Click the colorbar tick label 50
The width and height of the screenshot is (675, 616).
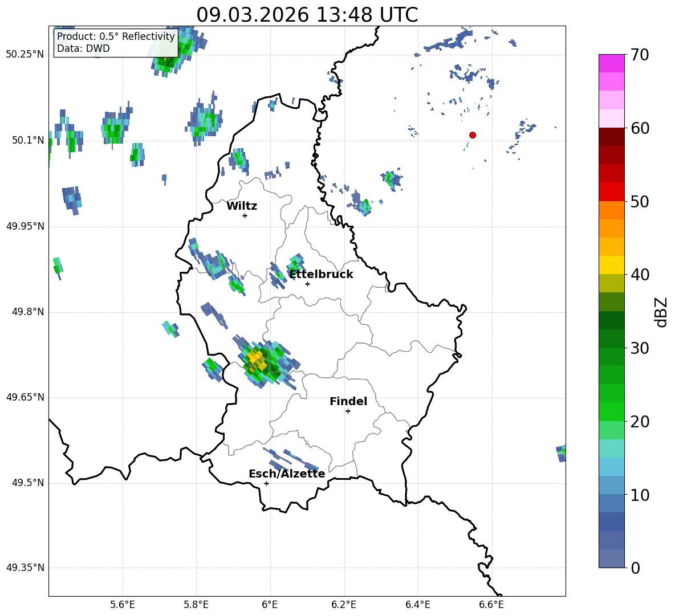640,201
